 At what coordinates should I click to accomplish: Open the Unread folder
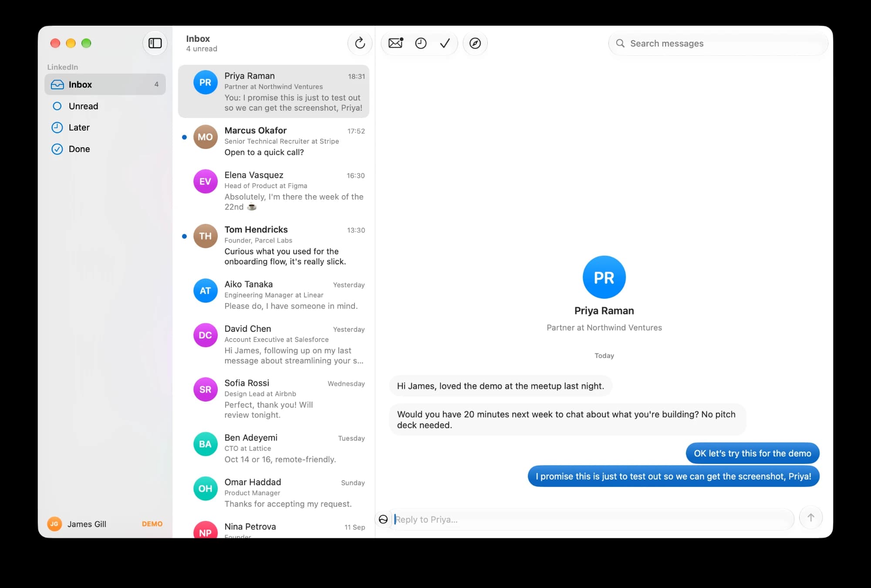click(x=105, y=106)
